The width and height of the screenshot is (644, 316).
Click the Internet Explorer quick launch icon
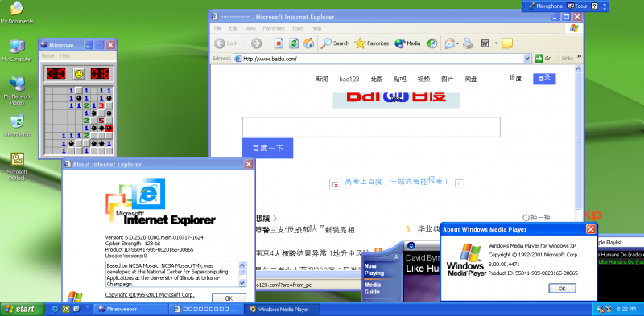click(55, 309)
